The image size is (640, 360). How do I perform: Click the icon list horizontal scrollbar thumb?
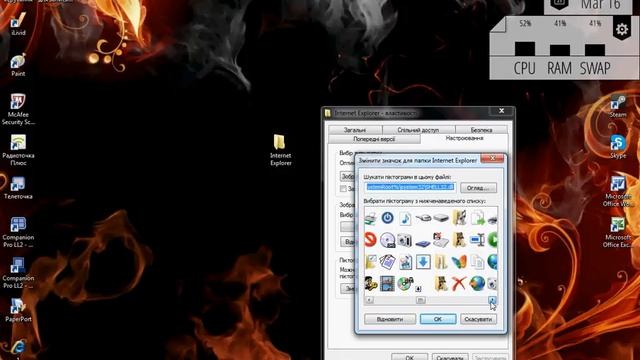coord(420,300)
